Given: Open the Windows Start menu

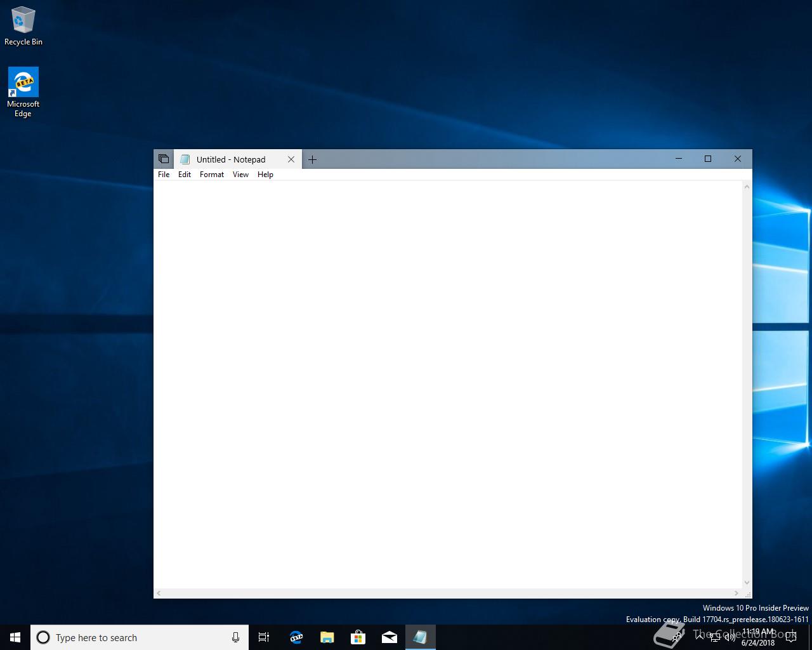Looking at the screenshot, I should (15, 637).
